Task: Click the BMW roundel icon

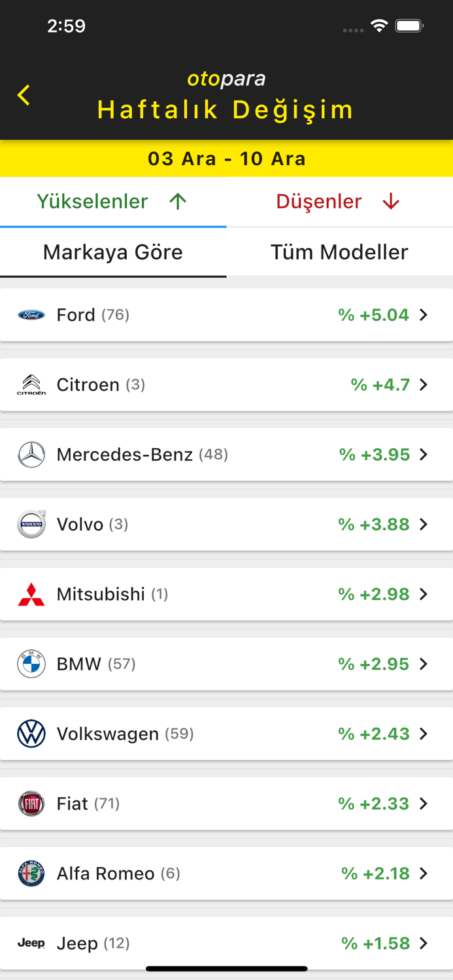Action: point(31,664)
